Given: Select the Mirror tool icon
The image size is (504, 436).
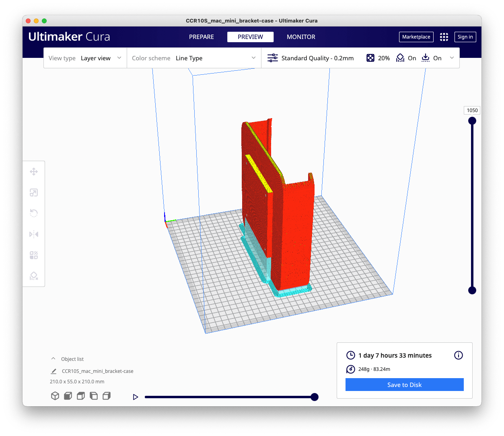Looking at the screenshot, I should (34, 234).
